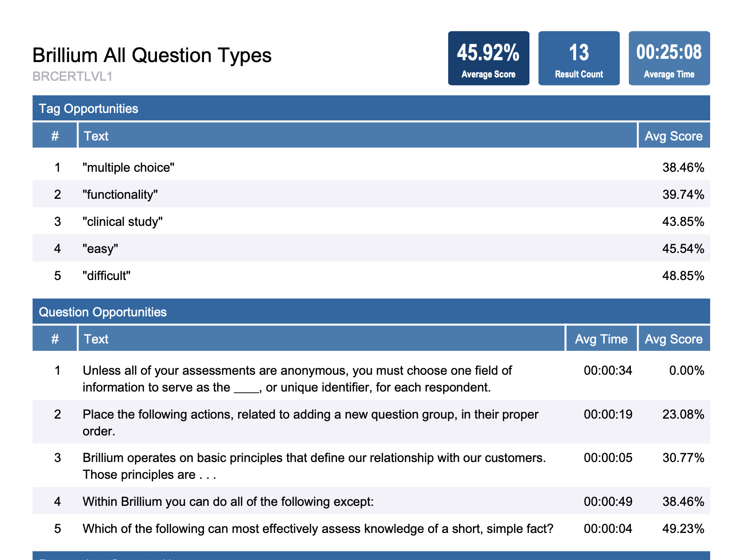Screen dimensions: 747x560
Task: Select the "difficult" tag row
Action: click(x=108, y=276)
